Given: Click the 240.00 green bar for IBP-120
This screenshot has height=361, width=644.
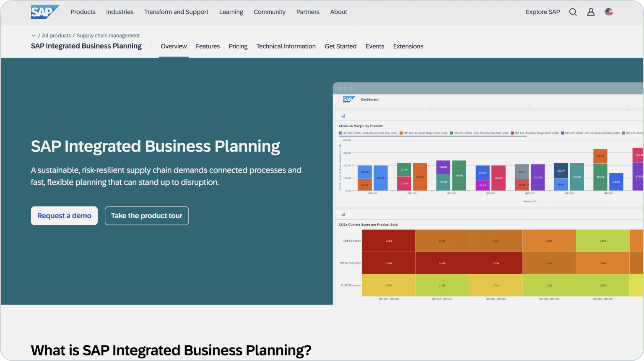Looking at the screenshot, I should point(459,175).
